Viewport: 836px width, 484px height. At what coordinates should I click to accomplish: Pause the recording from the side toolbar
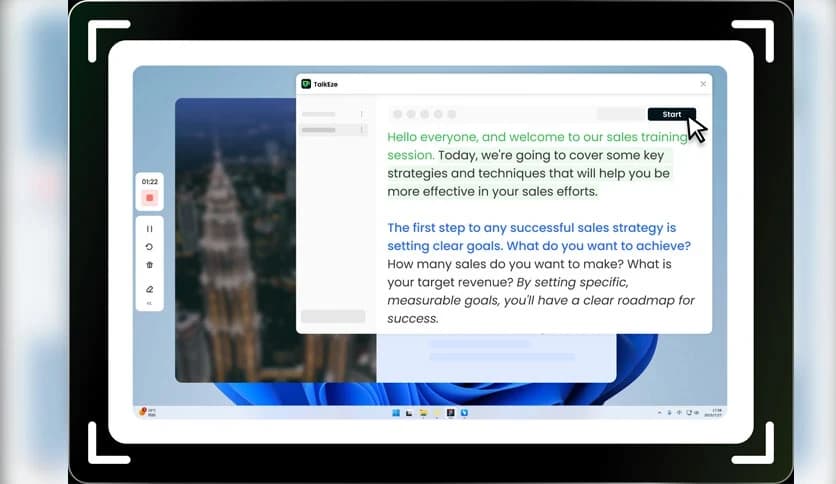(x=149, y=229)
